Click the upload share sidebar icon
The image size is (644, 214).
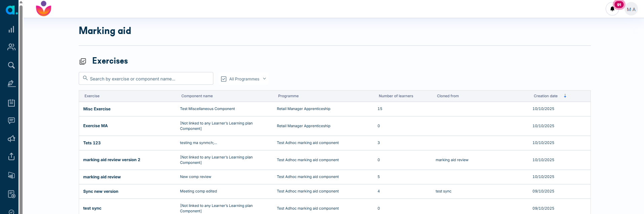[11, 156]
